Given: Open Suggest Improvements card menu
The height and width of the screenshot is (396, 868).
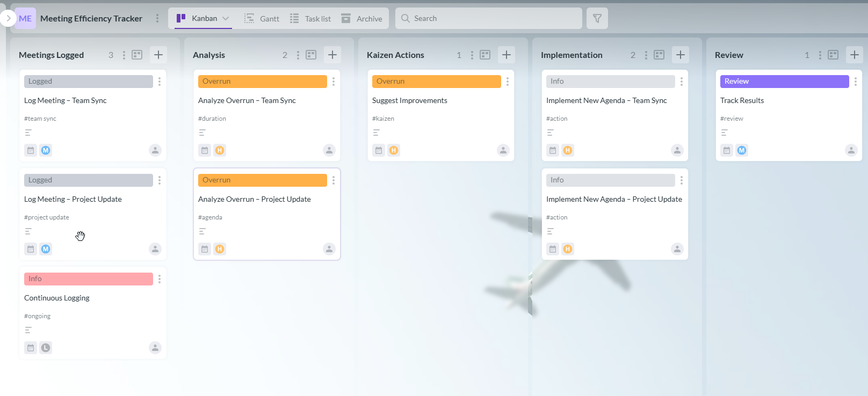Looking at the screenshot, I should (508, 82).
